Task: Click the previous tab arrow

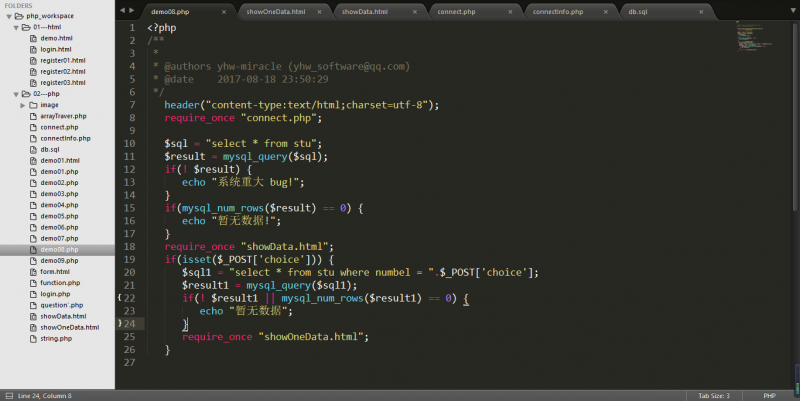Action: click(x=122, y=9)
